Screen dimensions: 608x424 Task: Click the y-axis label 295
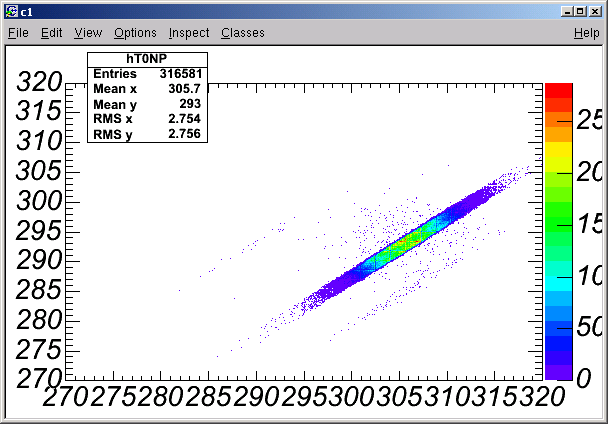39,231
